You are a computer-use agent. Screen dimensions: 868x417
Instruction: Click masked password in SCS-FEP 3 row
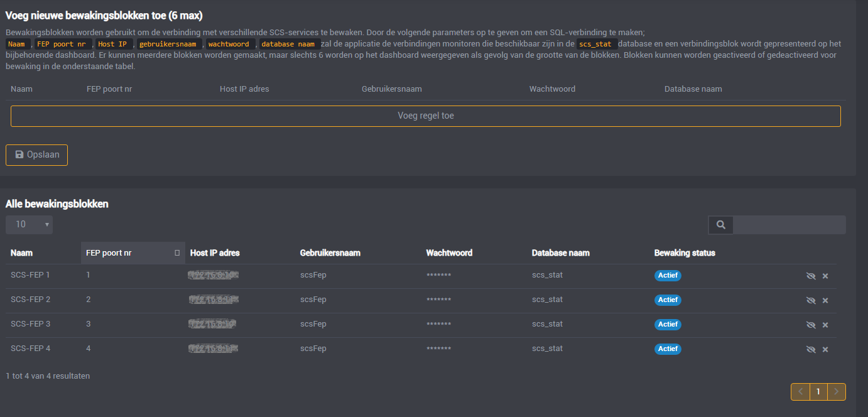coord(438,325)
